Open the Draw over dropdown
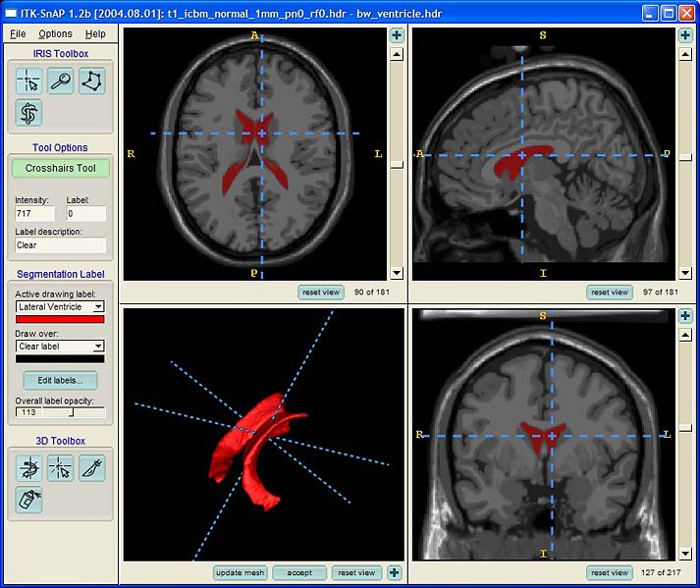Viewport: 700px width, 588px height. click(60, 347)
